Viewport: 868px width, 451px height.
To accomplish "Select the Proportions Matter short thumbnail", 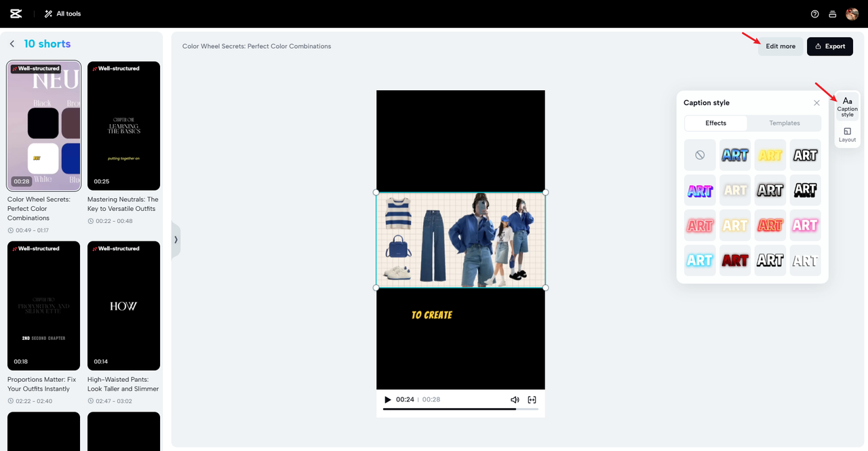I will pyautogui.click(x=43, y=306).
